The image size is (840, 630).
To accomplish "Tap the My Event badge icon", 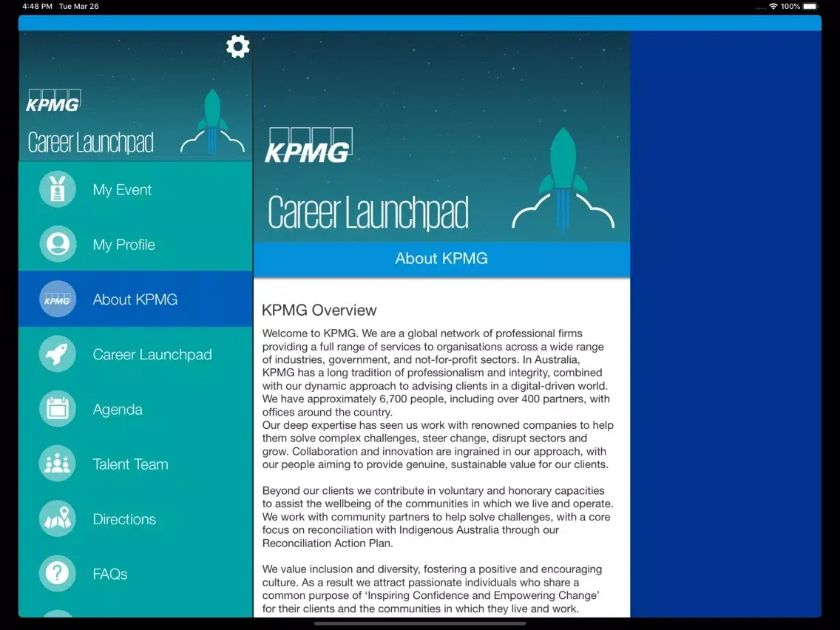I will [58, 189].
